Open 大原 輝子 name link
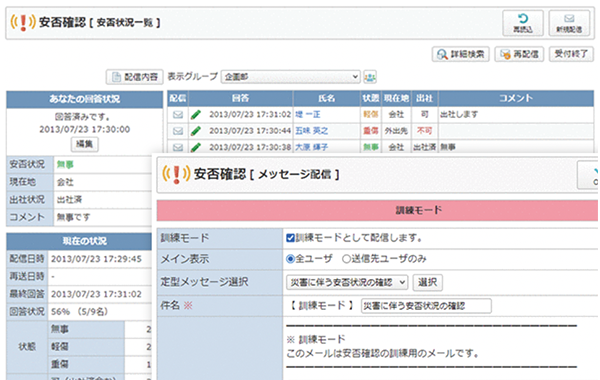This screenshot has width=600, height=380. [311, 147]
